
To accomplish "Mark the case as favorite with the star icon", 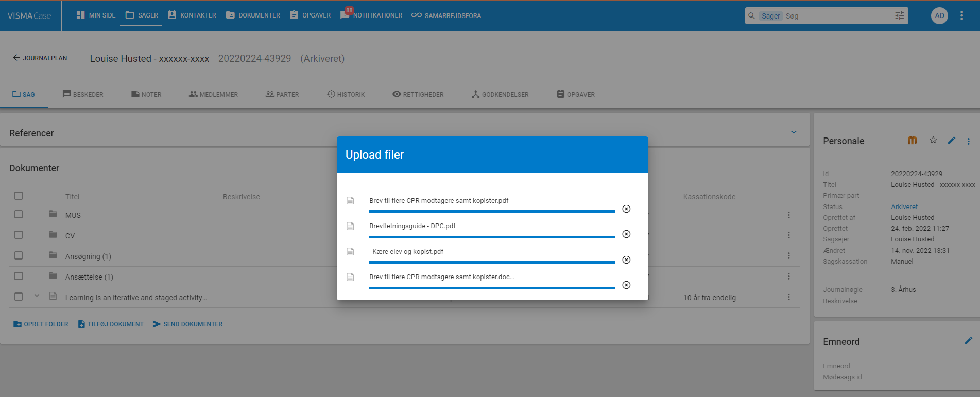I will point(933,140).
